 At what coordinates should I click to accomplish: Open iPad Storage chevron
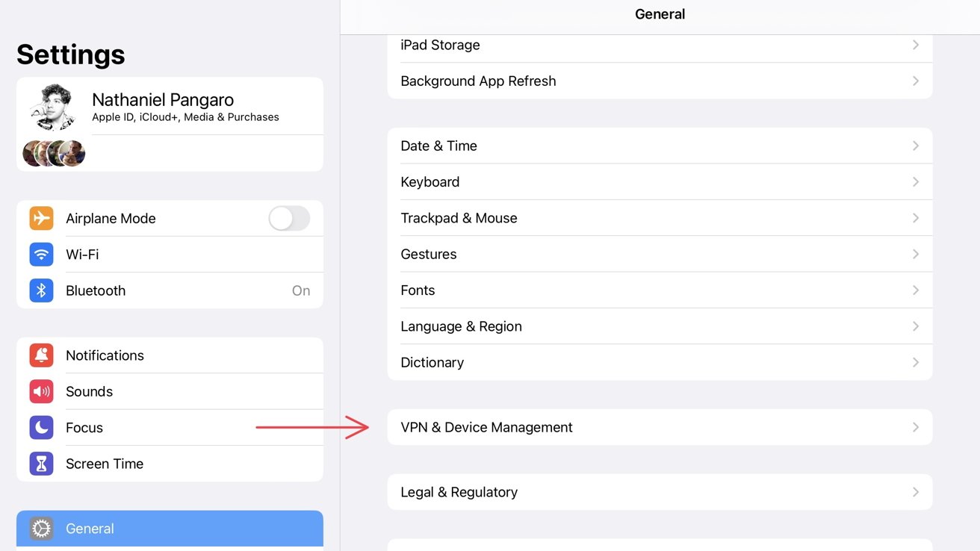[x=916, y=45]
